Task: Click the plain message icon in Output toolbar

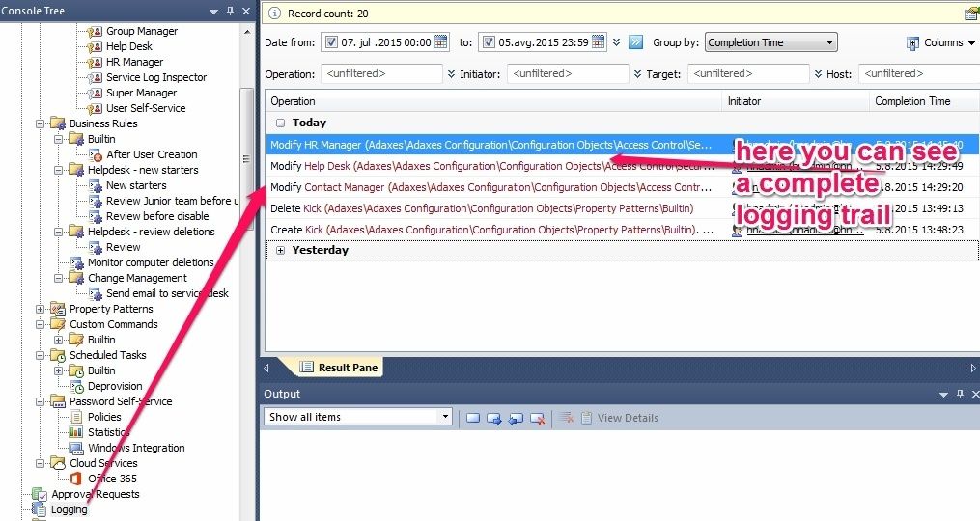Action: point(473,418)
